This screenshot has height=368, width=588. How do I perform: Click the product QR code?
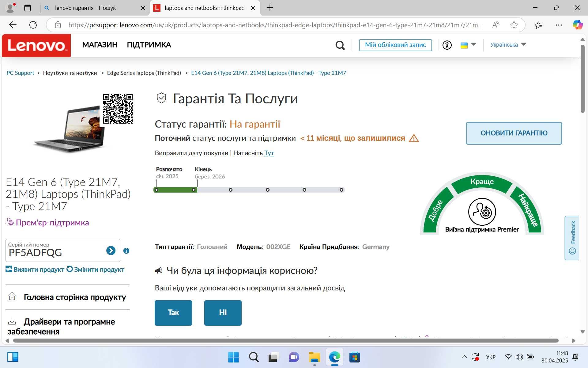coord(118,109)
